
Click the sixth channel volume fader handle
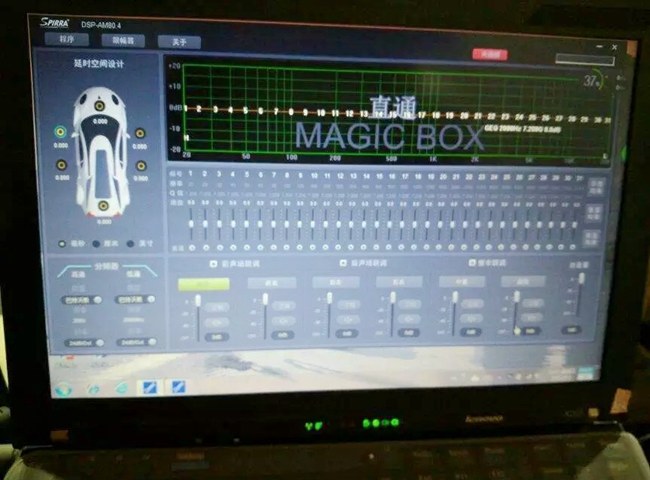(x=517, y=296)
